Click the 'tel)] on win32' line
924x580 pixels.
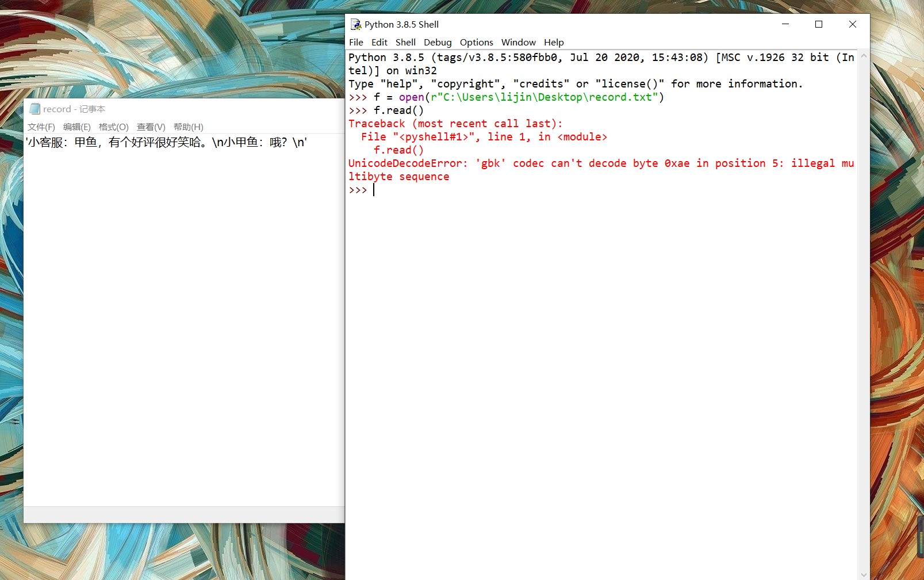pos(393,71)
